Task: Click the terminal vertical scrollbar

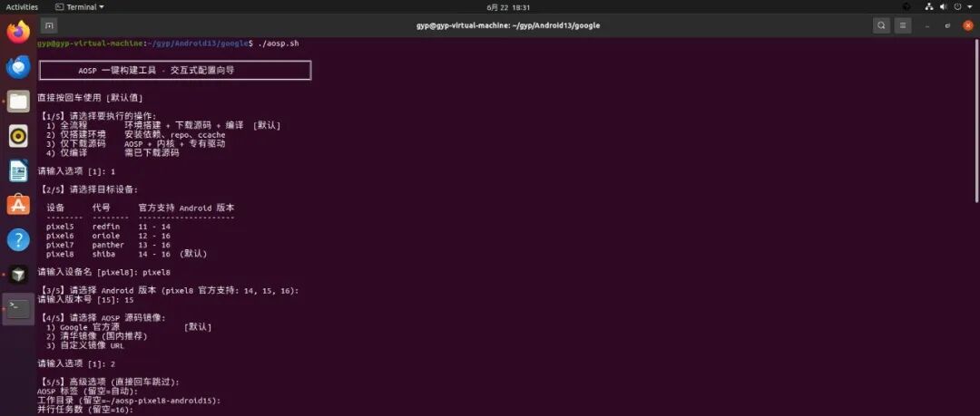Action: (x=977, y=121)
